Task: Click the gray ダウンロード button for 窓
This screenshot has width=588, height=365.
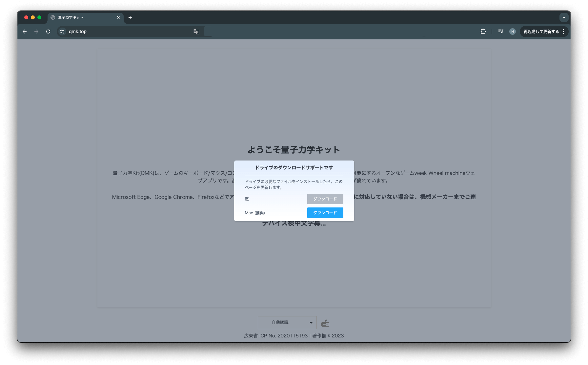Action: click(325, 199)
